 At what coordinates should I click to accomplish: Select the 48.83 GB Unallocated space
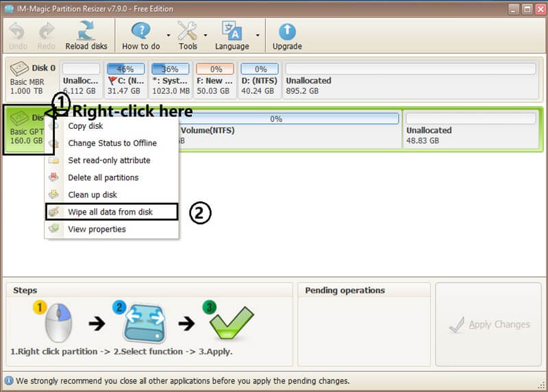(471, 129)
